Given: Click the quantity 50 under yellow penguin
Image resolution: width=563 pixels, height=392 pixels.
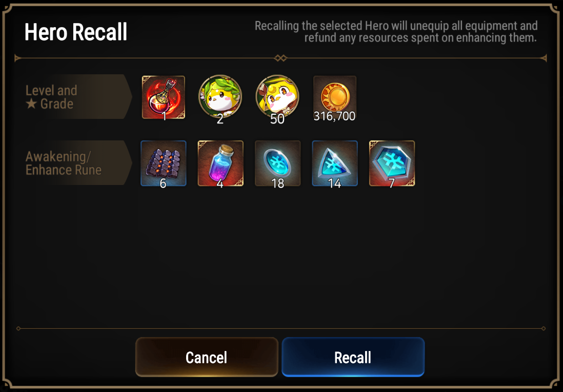Looking at the screenshot, I should pos(277,119).
